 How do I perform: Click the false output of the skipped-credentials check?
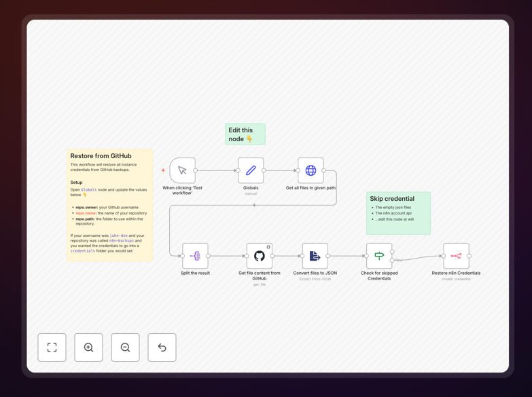(392, 260)
